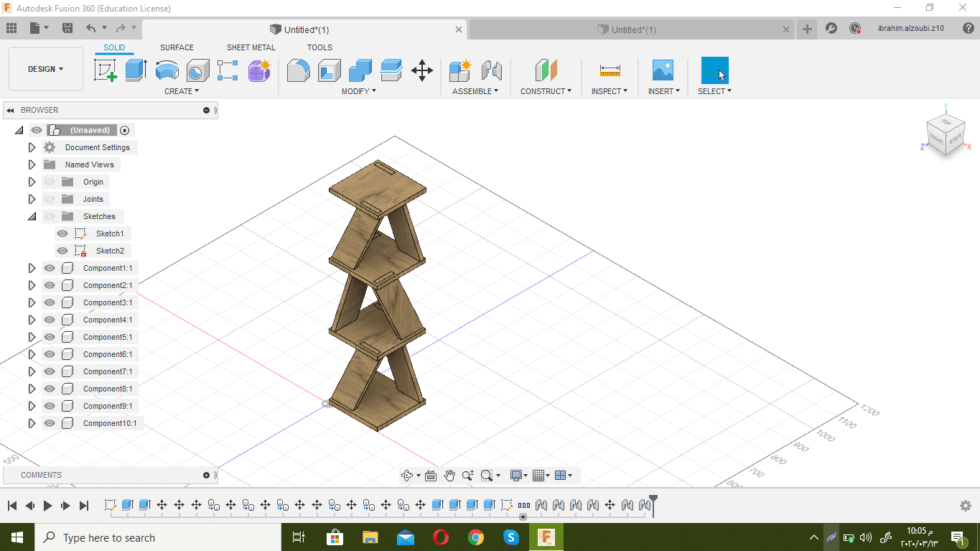Click the Midplane construct icon

click(x=546, y=70)
